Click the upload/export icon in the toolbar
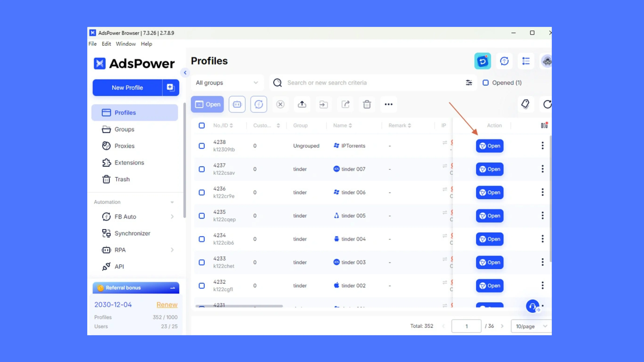Image resolution: width=644 pixels, height=362 pixels. coord(302,104)
